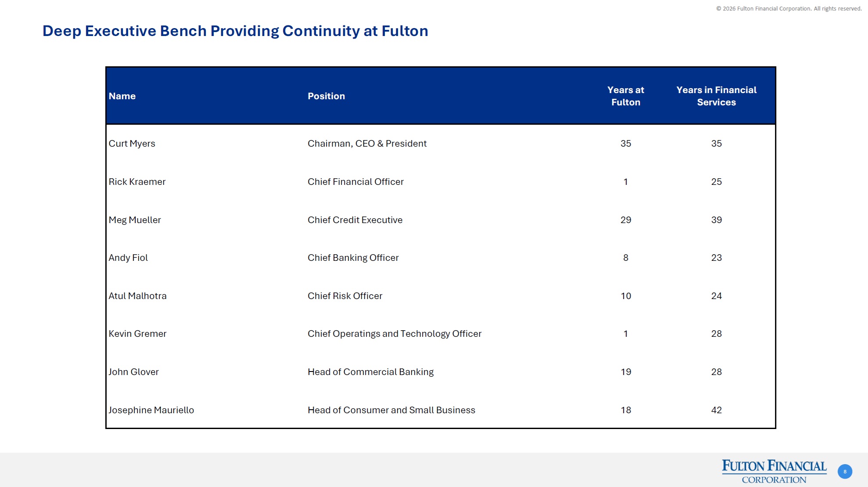Click Josephine Mauriello's name cell

(x=151, y=410)
